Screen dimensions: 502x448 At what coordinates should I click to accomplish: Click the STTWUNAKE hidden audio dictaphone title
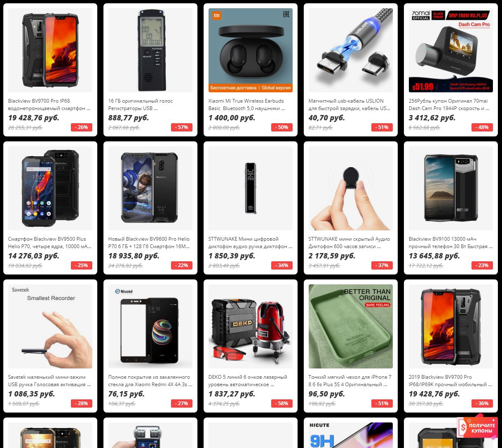click(349, 243)
